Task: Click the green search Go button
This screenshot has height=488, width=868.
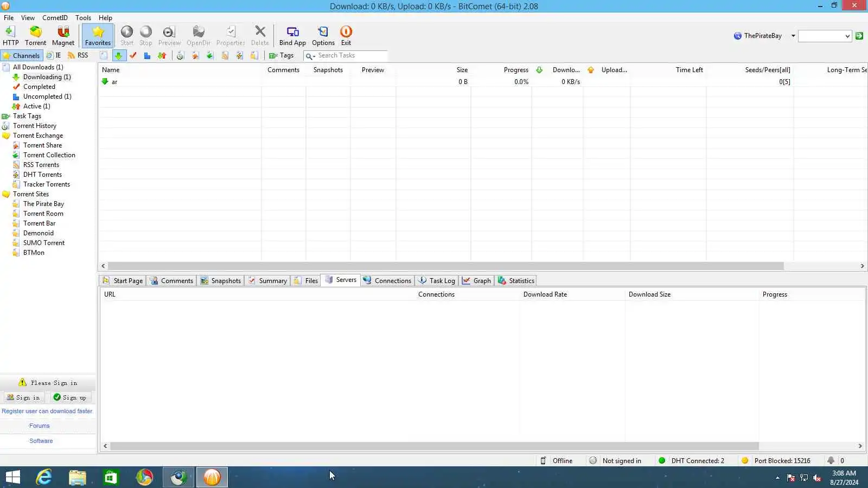Action: point(859,36)
